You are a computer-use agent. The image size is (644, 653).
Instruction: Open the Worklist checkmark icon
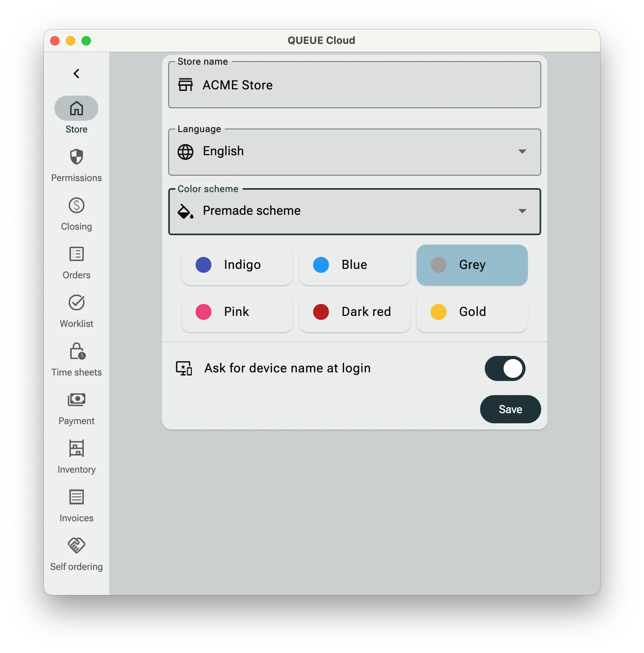coord(76,303)
